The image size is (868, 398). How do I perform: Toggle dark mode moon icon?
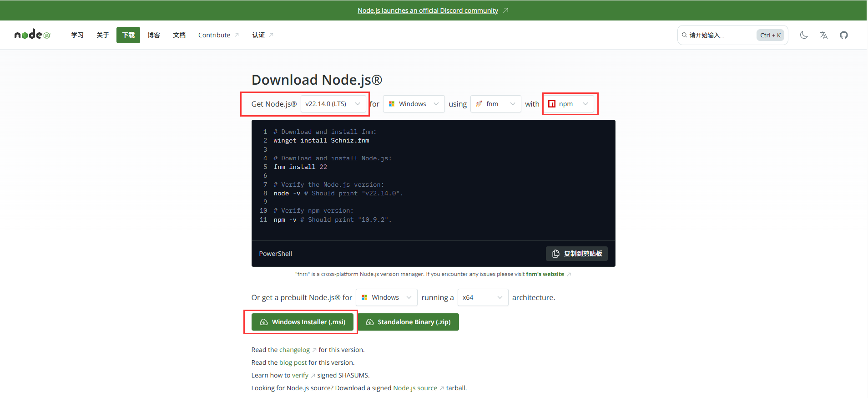pos(804,35)
